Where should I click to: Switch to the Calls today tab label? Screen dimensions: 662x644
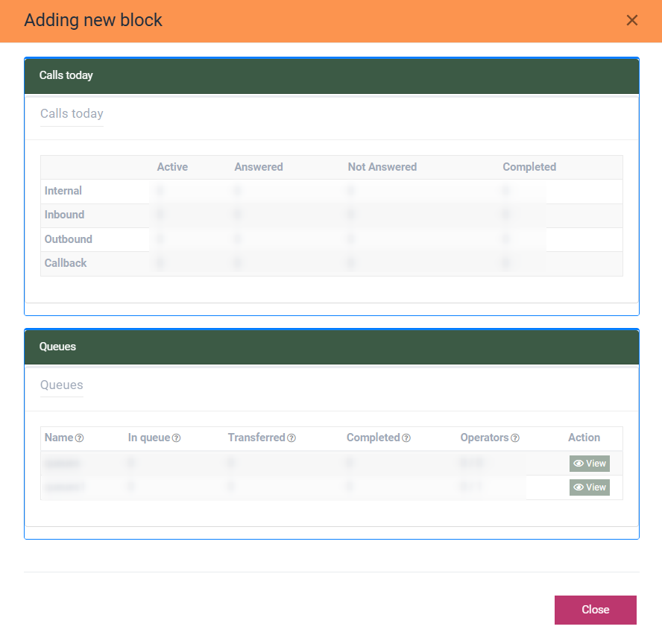click(x=72, y=114)
